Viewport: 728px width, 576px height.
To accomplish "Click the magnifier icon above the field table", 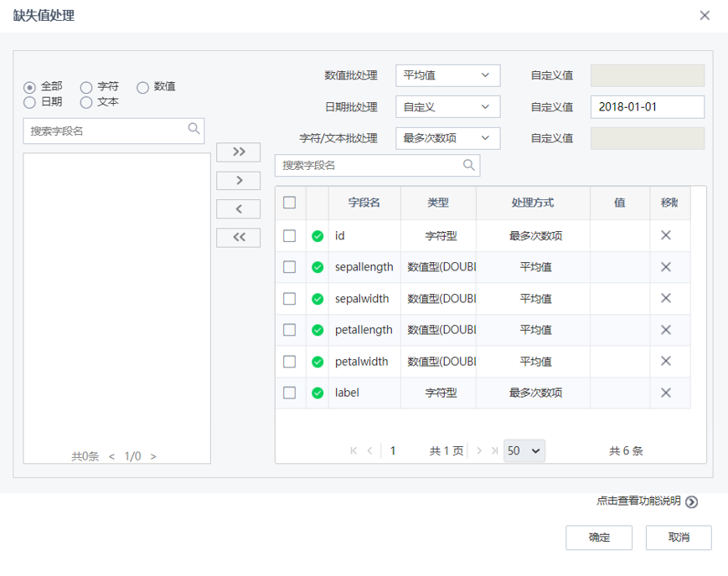I will point(470,165).
